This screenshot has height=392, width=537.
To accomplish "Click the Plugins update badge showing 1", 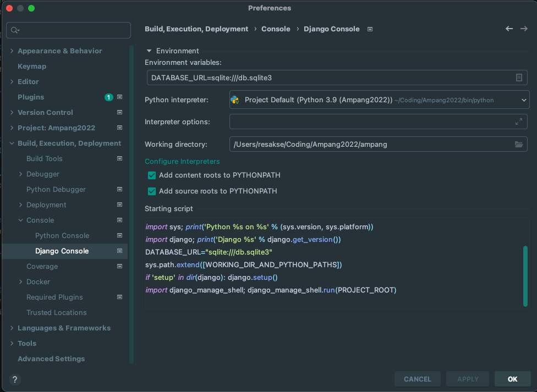I will (108, 97).
